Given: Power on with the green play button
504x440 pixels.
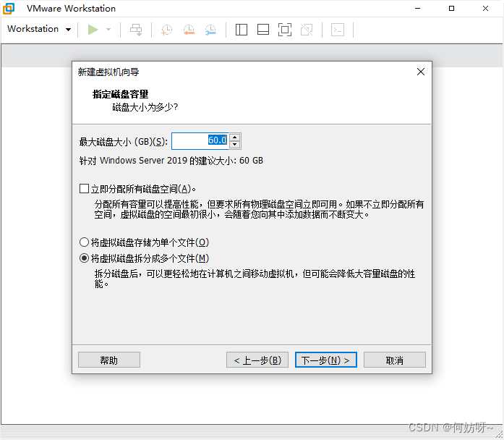Looking at the screenshot, I should [x=93, y=30].
